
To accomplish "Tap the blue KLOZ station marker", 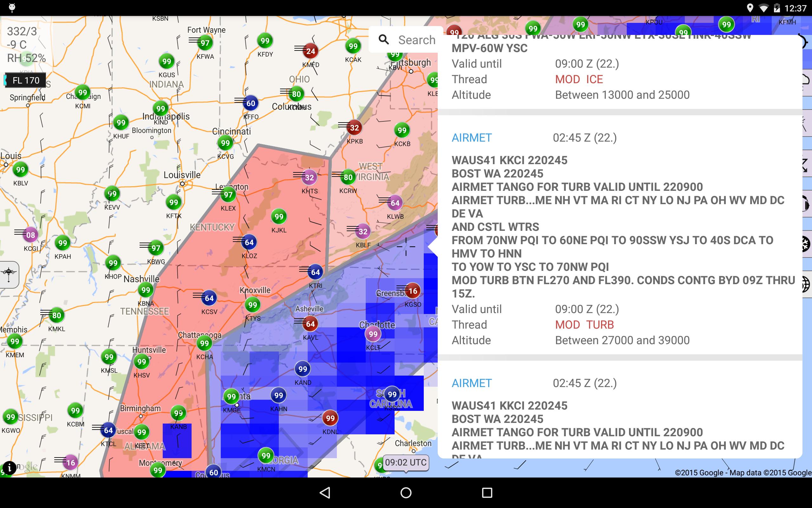I will pos(249,243).
